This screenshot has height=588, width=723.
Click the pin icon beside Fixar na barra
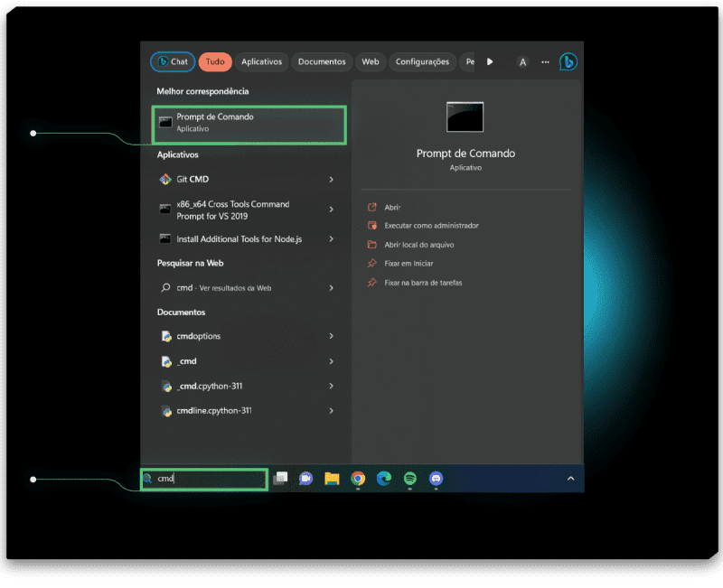pyautogui.click(x=372, y=282)
